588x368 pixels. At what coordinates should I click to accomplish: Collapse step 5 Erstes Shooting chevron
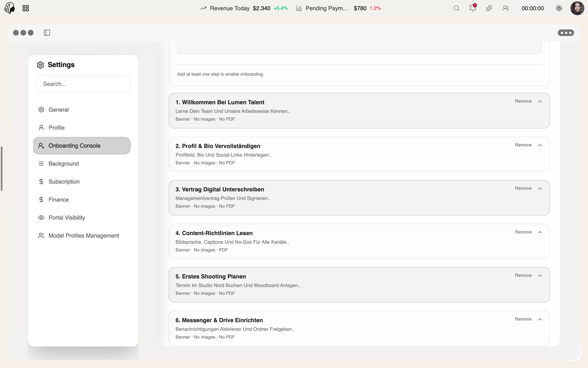540,276
